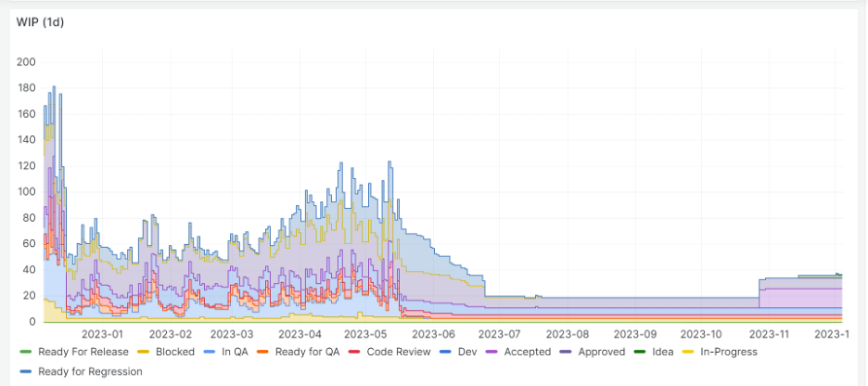Image resolution: width=868 pixels, height=386 pixels.
Task: Click the Approved legend label
Action: [x=602, y=352]
